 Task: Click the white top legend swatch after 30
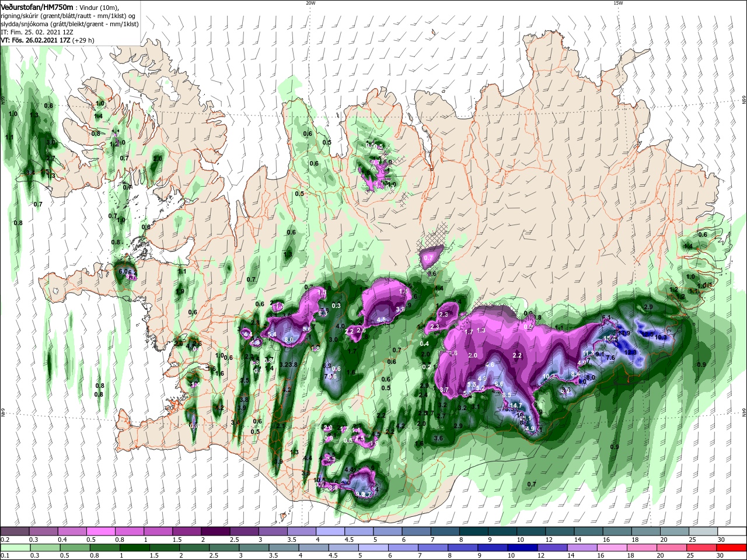coord(732,531)
